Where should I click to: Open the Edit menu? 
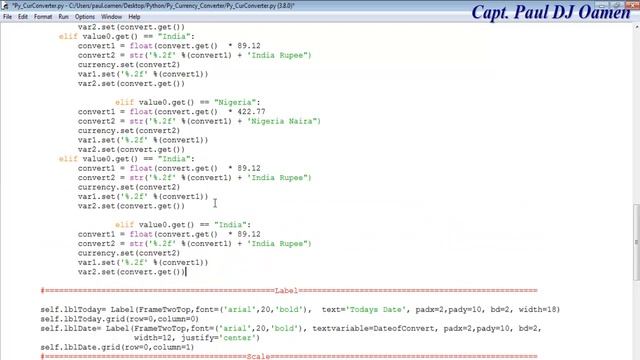click(23, 17)
